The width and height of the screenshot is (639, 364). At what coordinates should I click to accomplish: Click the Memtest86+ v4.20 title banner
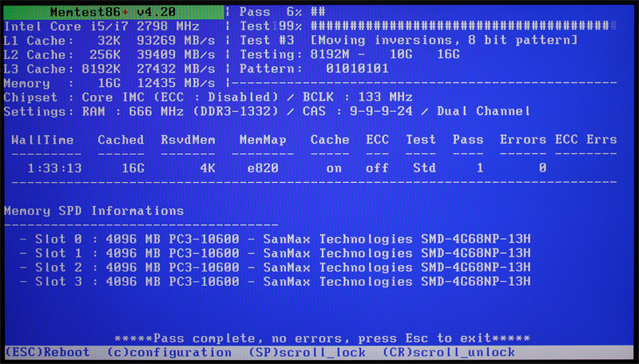point(113,12)
